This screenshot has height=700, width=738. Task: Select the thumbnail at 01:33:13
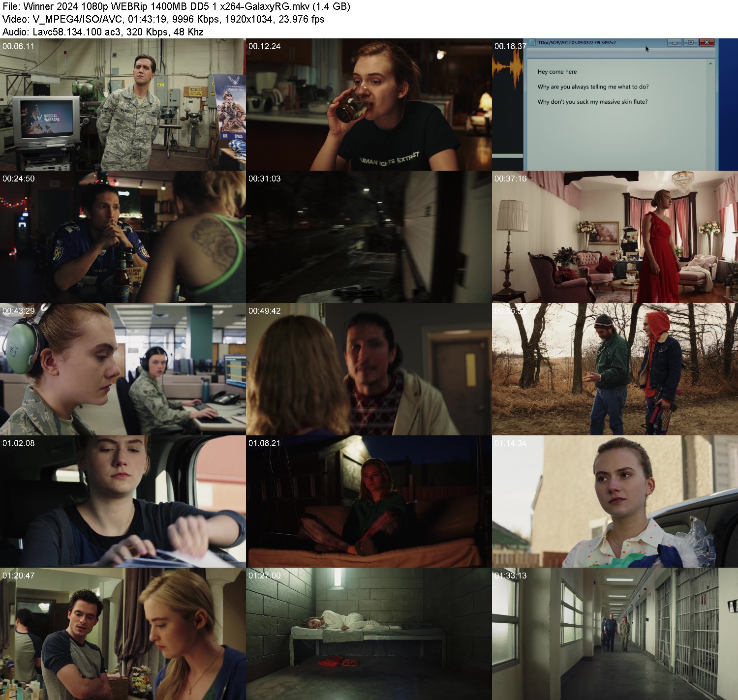click(615, 634)
